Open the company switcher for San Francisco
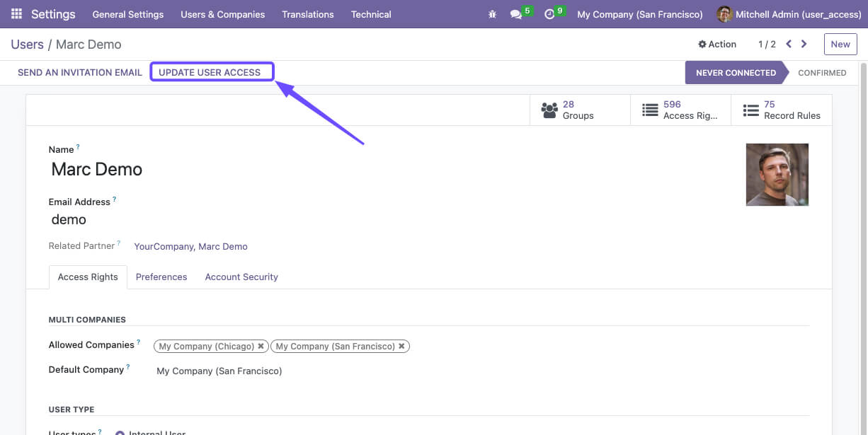868x435 pixels. 639,13
